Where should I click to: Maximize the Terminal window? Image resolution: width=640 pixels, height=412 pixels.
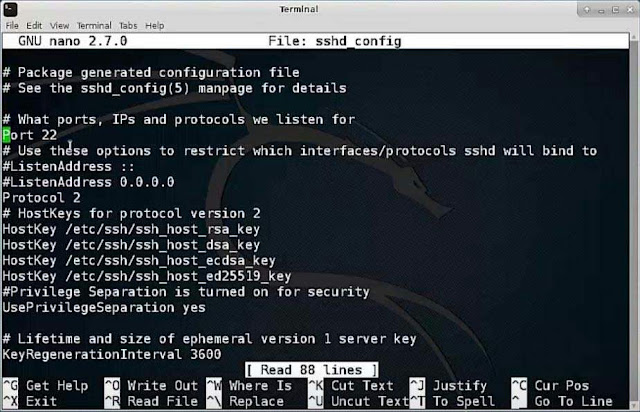[615, 10]
